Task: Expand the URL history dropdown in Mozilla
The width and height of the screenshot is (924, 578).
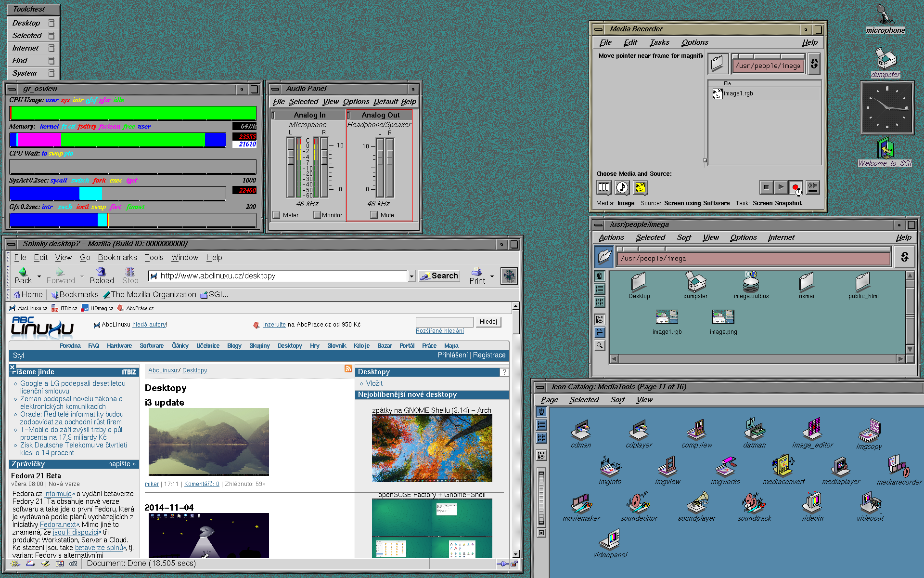Action: click(x=412, y=276)
